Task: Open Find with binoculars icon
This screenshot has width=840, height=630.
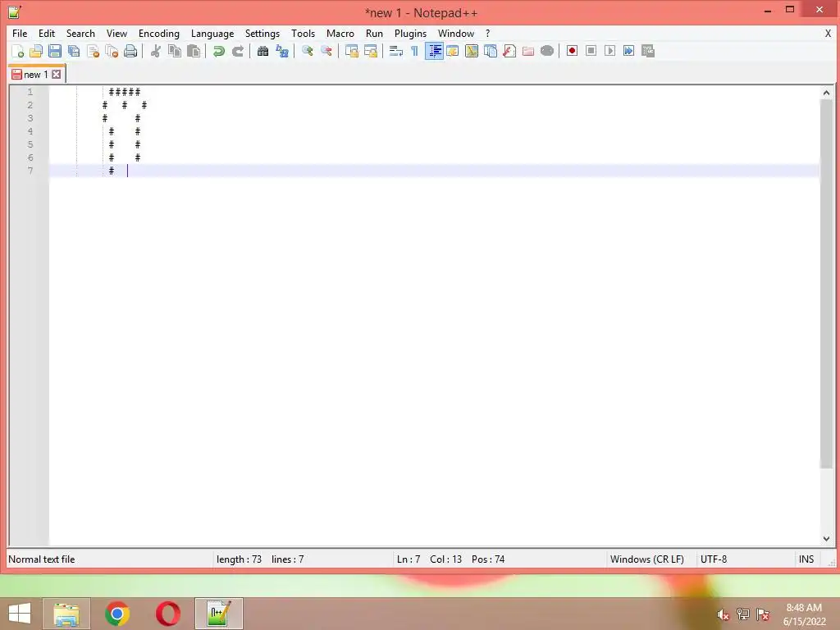Action: click(x=262, y=51)
